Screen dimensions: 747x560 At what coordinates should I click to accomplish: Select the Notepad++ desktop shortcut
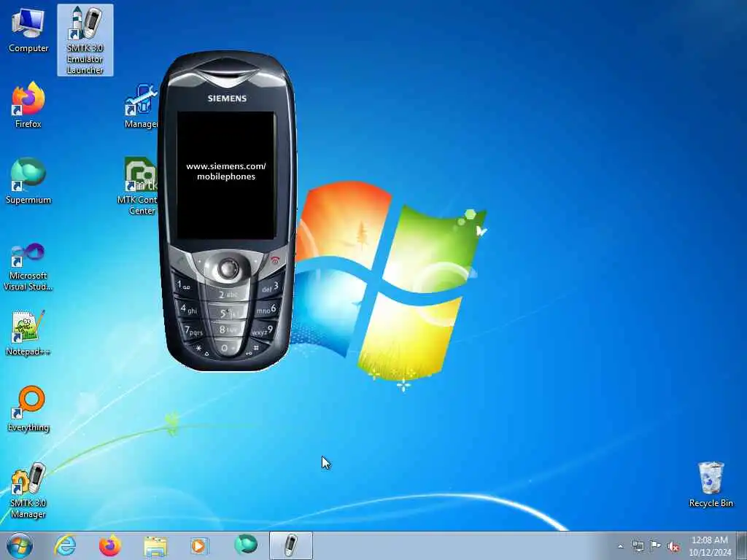click(x=28, y=332)
